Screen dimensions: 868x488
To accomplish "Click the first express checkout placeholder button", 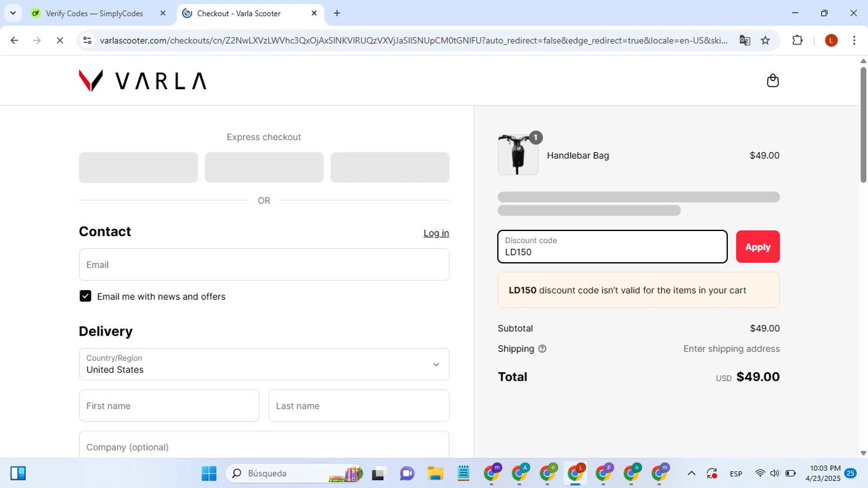I will coord(138,167).
